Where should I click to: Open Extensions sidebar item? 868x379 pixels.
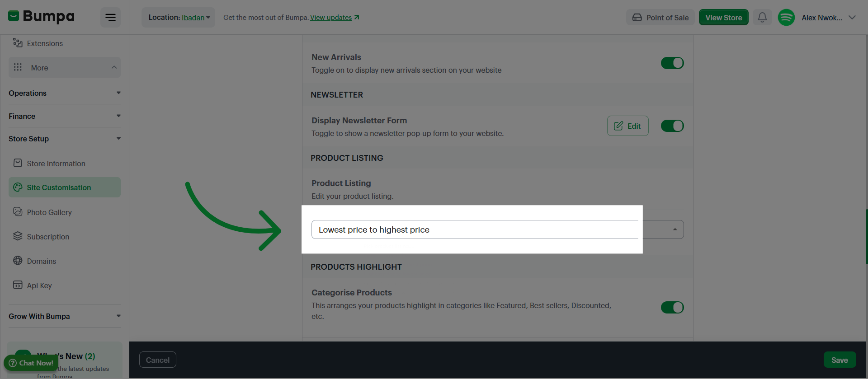(65, 43)
